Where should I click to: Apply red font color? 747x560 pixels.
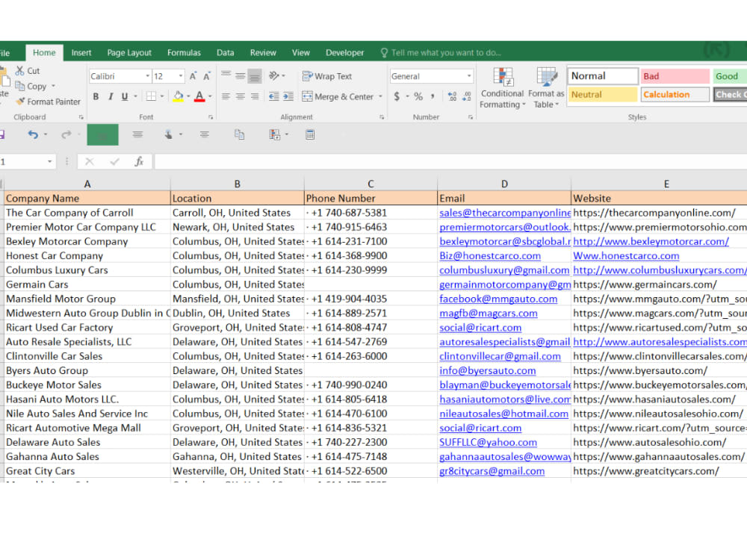199,96
